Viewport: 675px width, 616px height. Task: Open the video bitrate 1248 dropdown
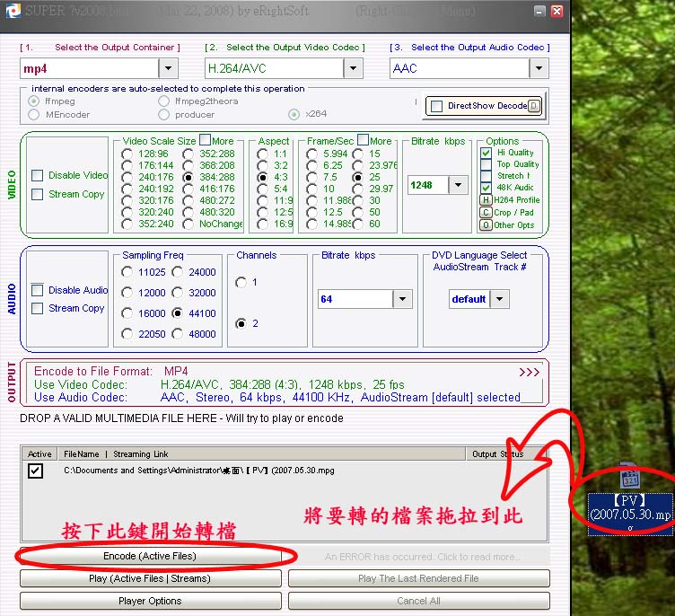[458, 185]
